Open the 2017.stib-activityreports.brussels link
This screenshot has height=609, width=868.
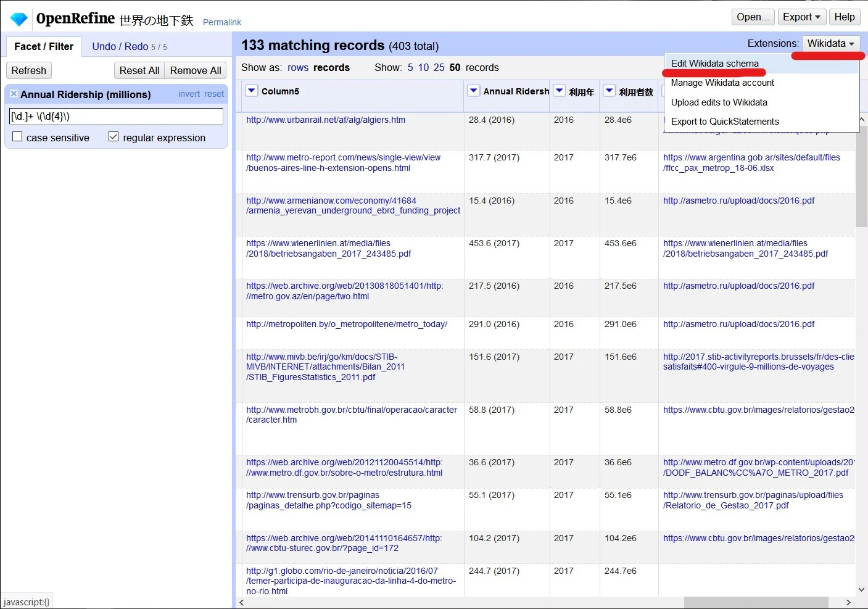click(x=759, y=362)
